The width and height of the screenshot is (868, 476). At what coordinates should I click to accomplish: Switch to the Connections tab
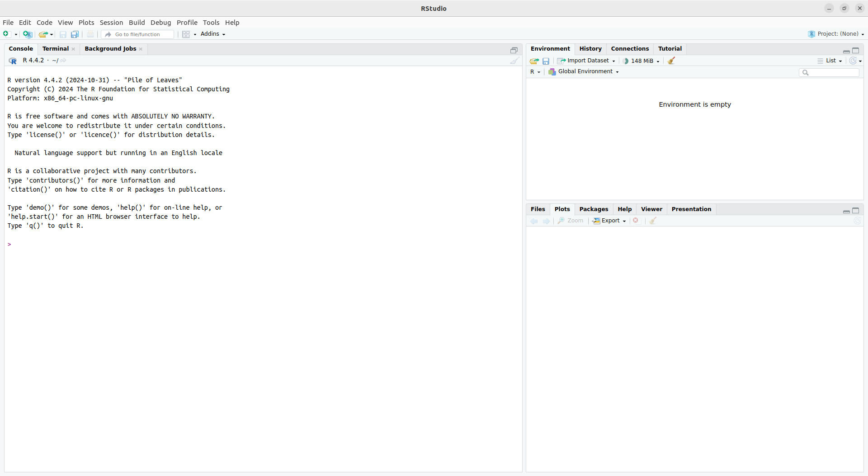point(630,49)
